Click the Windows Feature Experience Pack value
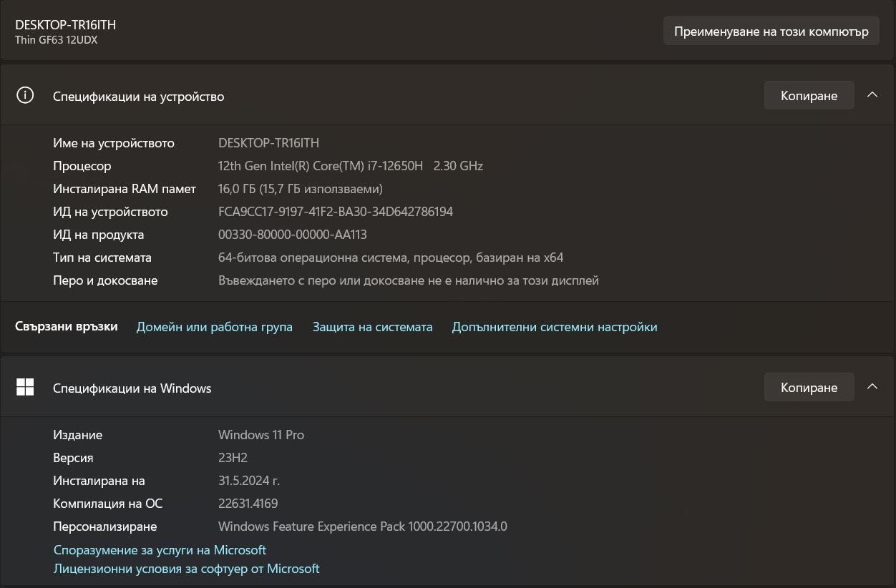Image resolution: width=896 pixels, height=588 pixels. click(x=362, y=526)
